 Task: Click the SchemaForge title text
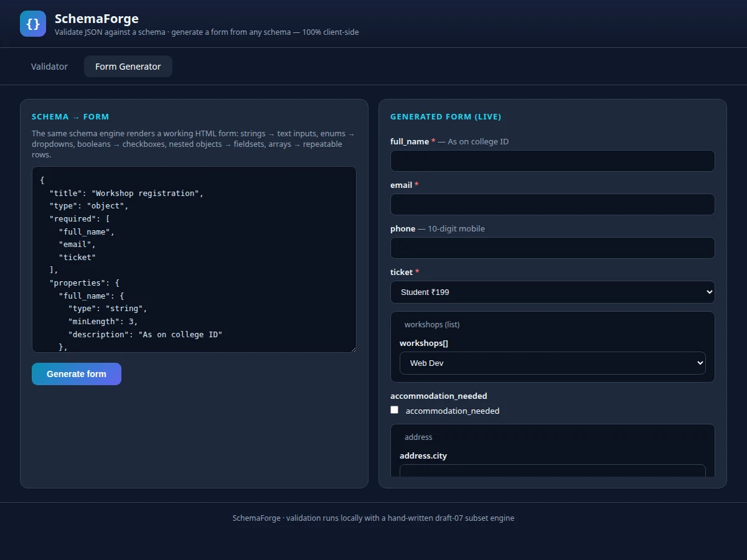coord(96,19)
